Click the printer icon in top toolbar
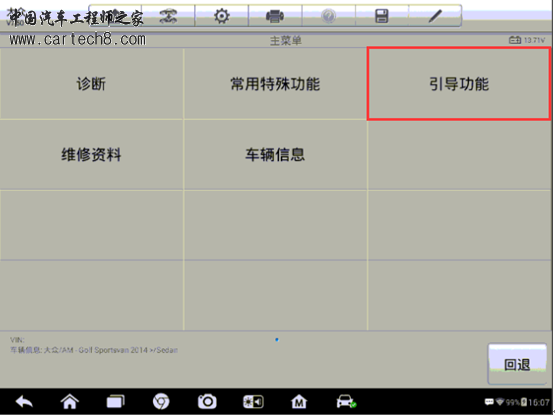This screenshot has height=415, width=555. point(275,16)
